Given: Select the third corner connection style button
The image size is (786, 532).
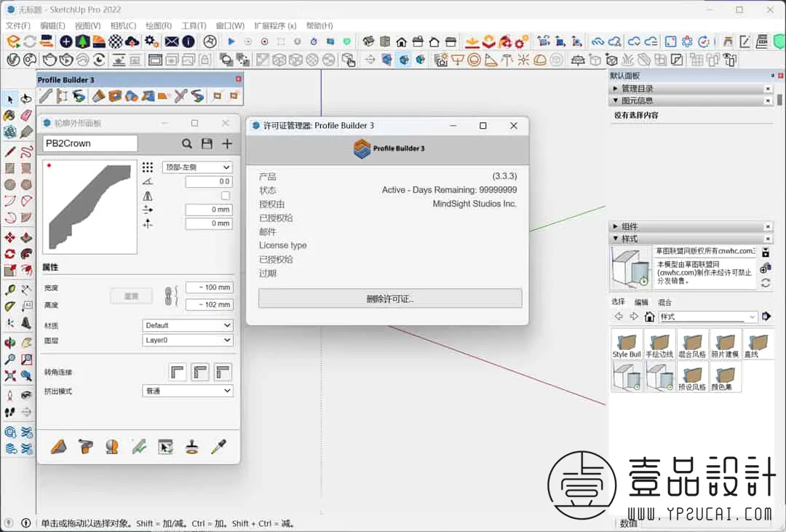Looking at the screenshot, I should (223, 372).
